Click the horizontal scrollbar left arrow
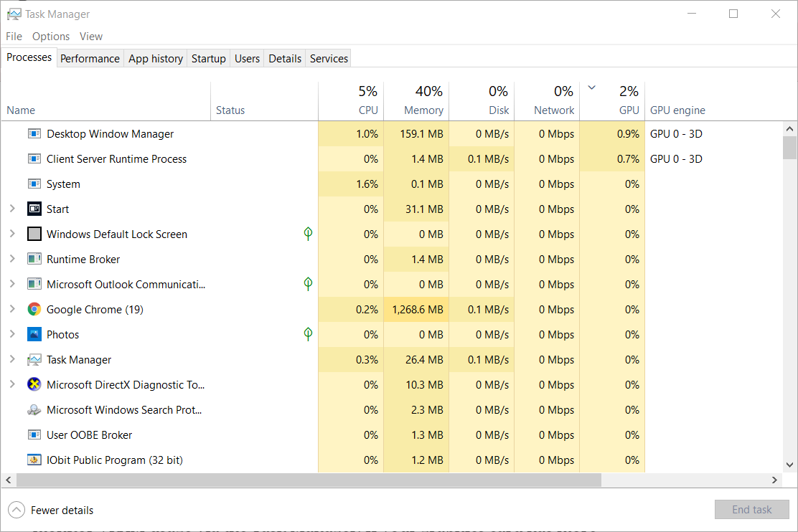 (x=8, y=480)
